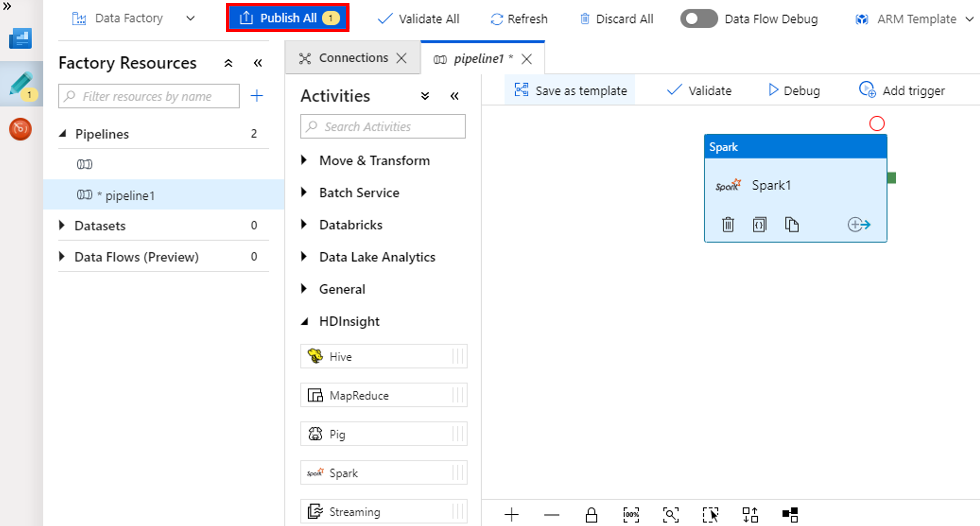The image size is (980, 526).
Task: Click the Spark activity icon in pipeline
Action: 727,184
